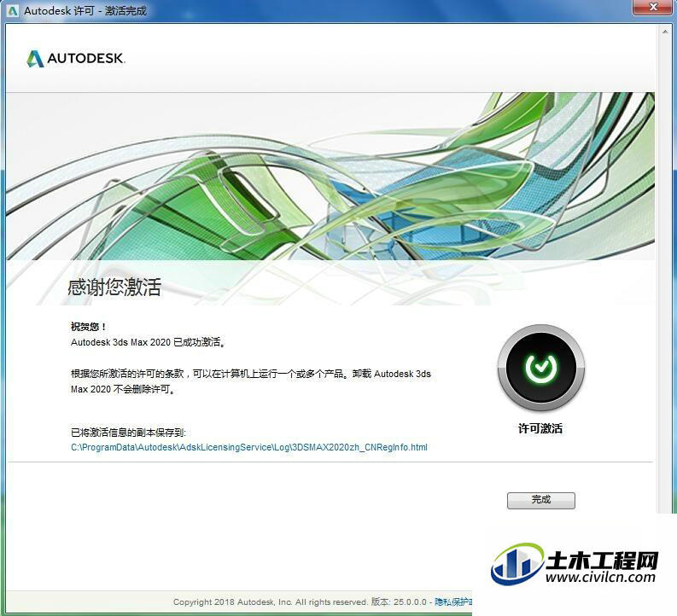Close the Autodesk license activation window
The height and width of the screenshot is (616, 677).
tap(653, 7)
